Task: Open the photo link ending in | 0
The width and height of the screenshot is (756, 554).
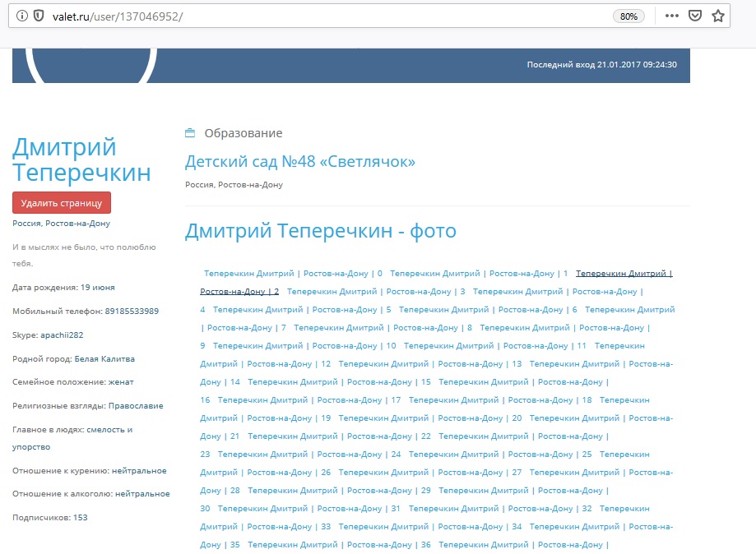Action: pyautogui.click(x=293, y=274)
